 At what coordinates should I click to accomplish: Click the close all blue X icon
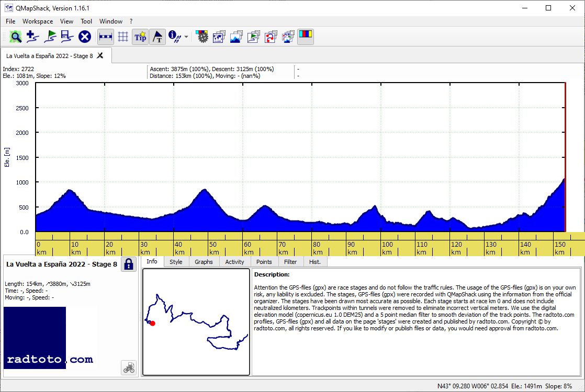tap(85, 37)
